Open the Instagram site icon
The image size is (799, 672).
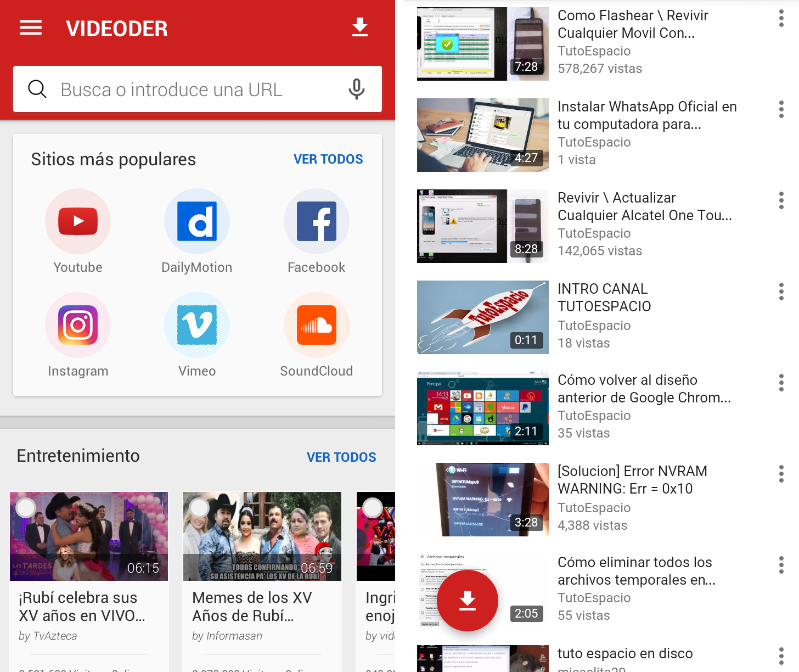pos(78,325)
